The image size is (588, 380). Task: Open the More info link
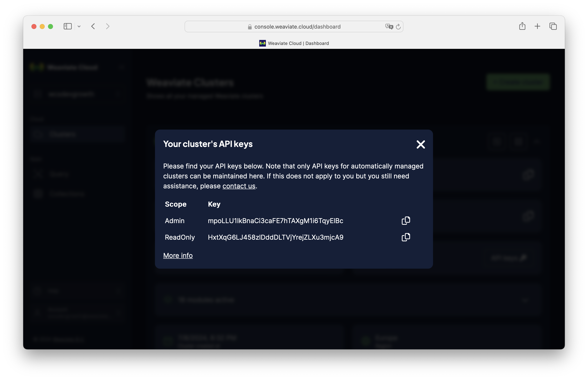coord(178,255)
